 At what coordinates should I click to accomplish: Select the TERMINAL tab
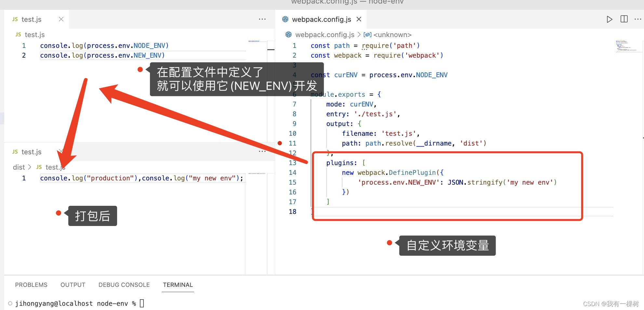[x=178, y=285]
